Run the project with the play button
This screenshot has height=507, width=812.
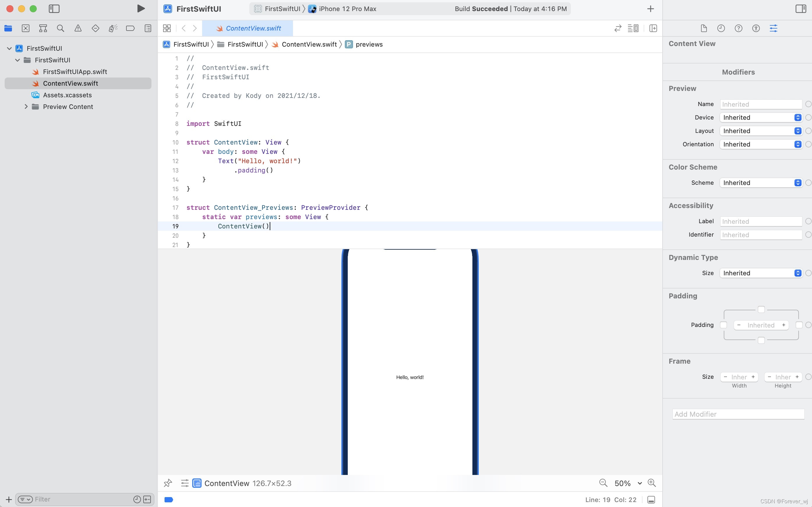pos(141,9)
